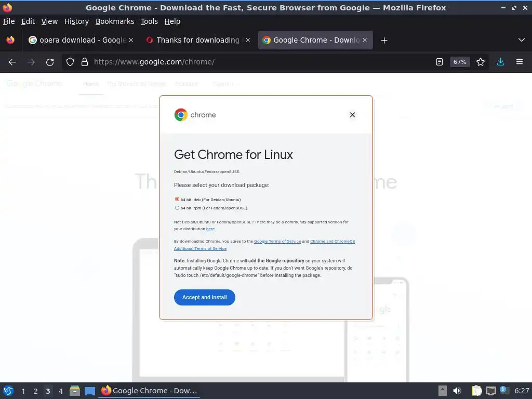
Task: Focus Google Chrome Firefox taskbar entry
Action: coord(149,391)
